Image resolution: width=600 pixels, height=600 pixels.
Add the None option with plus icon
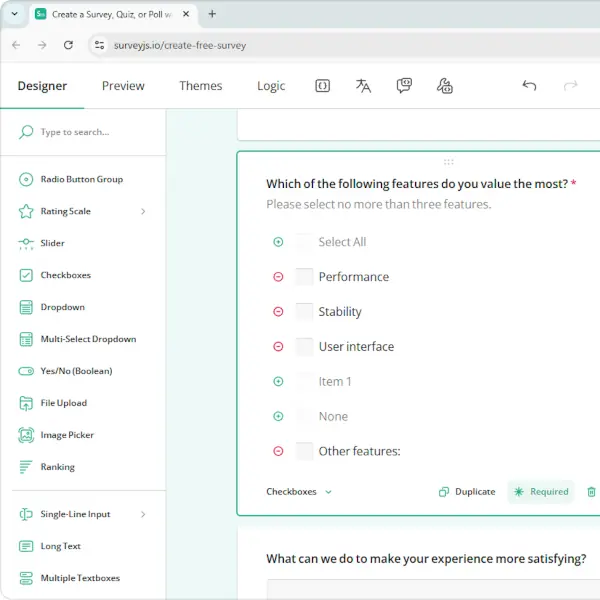[278, 416]
